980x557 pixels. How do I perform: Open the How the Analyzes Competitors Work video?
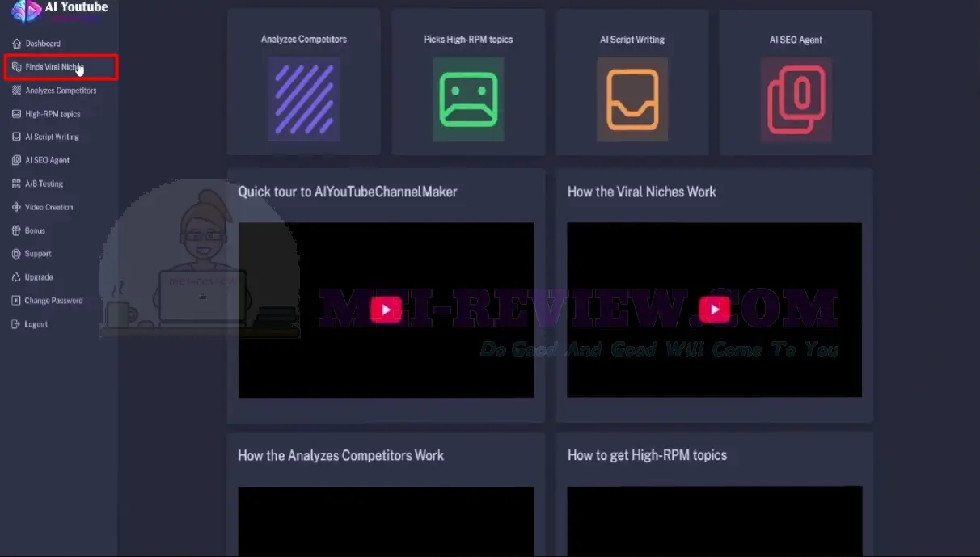386,521
